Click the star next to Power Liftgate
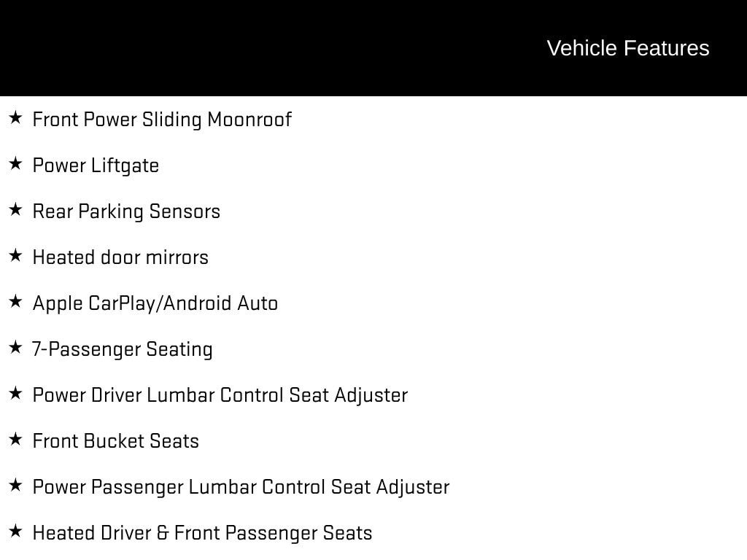 [x=15, y=163]
